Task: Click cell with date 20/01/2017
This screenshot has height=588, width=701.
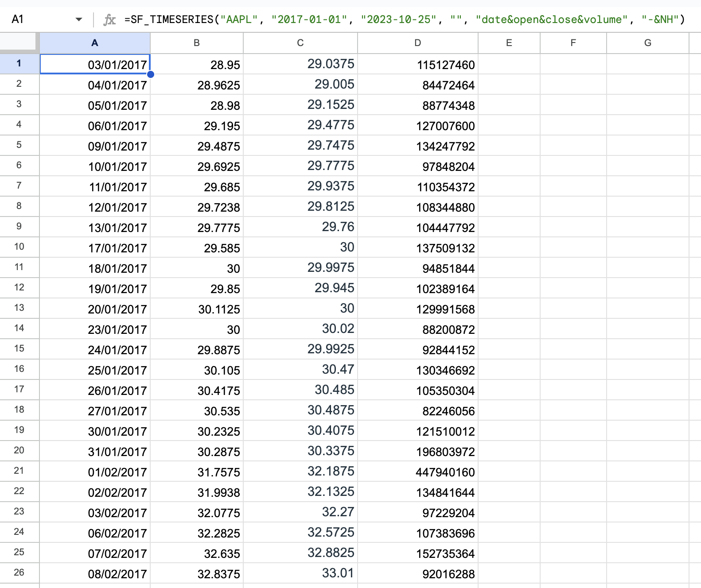Action: pos(95,309)
